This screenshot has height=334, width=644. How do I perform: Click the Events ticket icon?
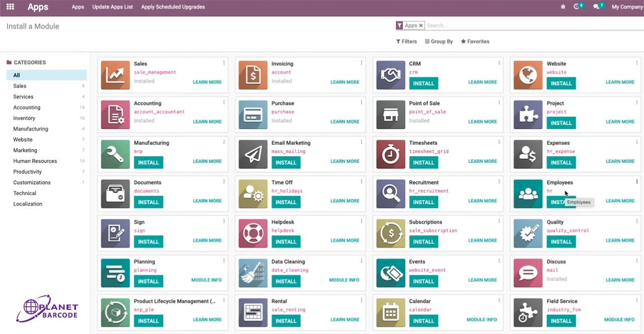tap(390, 273)
